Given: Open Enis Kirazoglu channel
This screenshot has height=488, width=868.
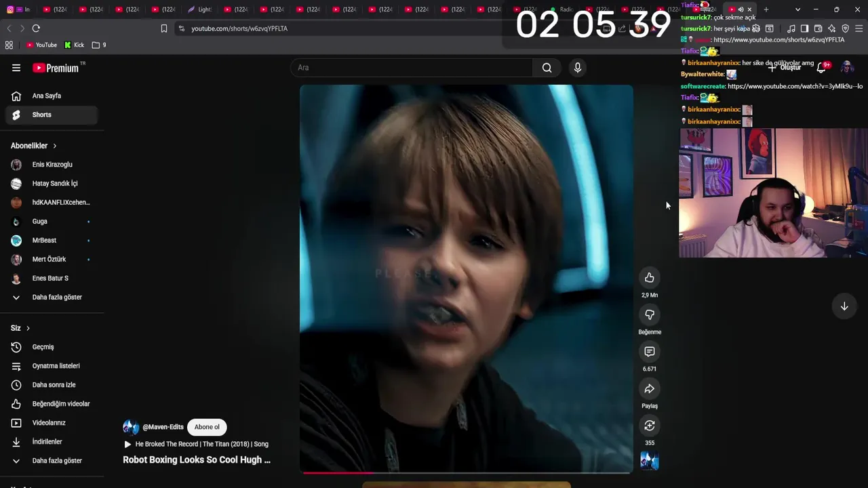Looking at the screenshot, I should (x=52, y=165).
